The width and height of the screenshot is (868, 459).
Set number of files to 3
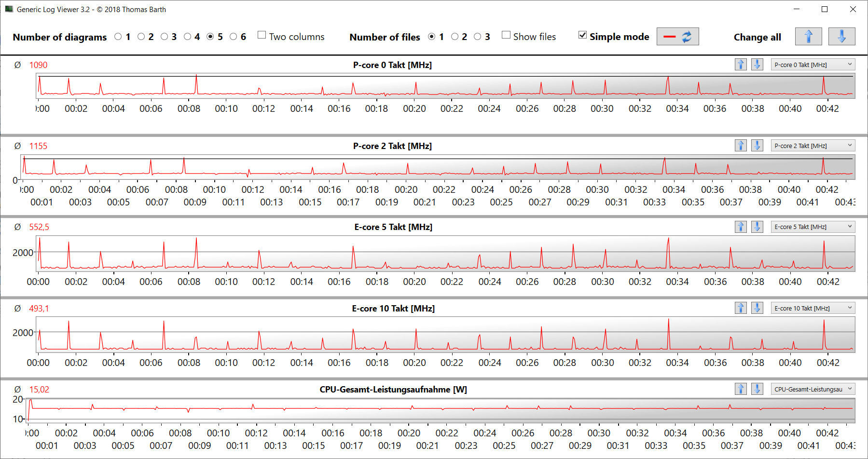(478, 37)
